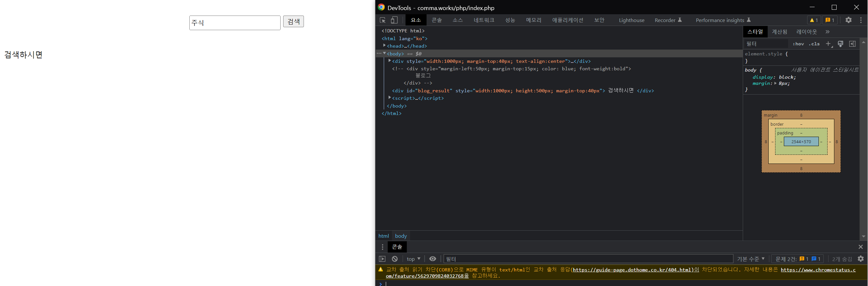Viewport: 868px width, 286px height.
Task: Toggle the device toolbar icon
Action: coord(394,20)
